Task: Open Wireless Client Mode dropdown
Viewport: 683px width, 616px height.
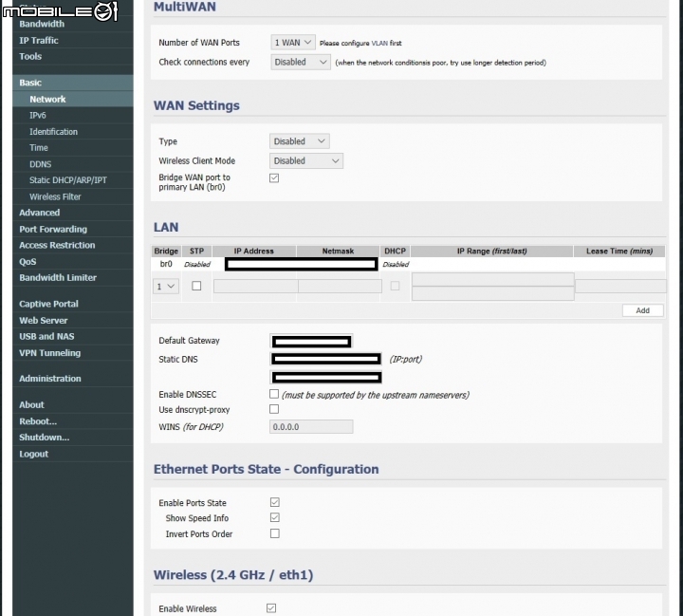Action: pyautogui.click(x=306, y=160)
